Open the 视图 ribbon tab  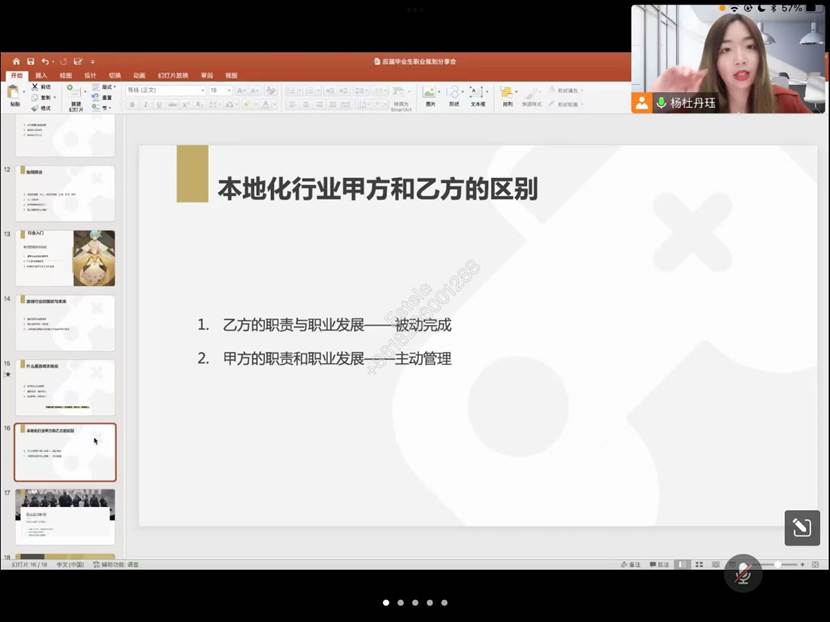[x=232, y=75]
